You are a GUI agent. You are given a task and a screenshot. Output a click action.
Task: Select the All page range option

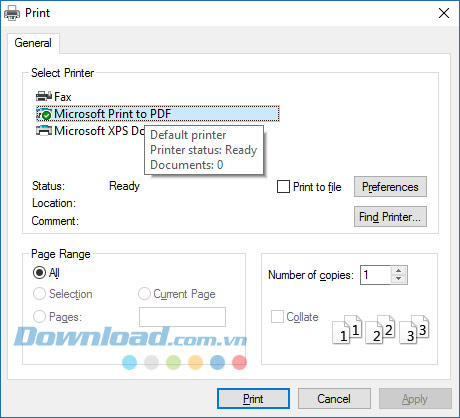tap(39, 273)
